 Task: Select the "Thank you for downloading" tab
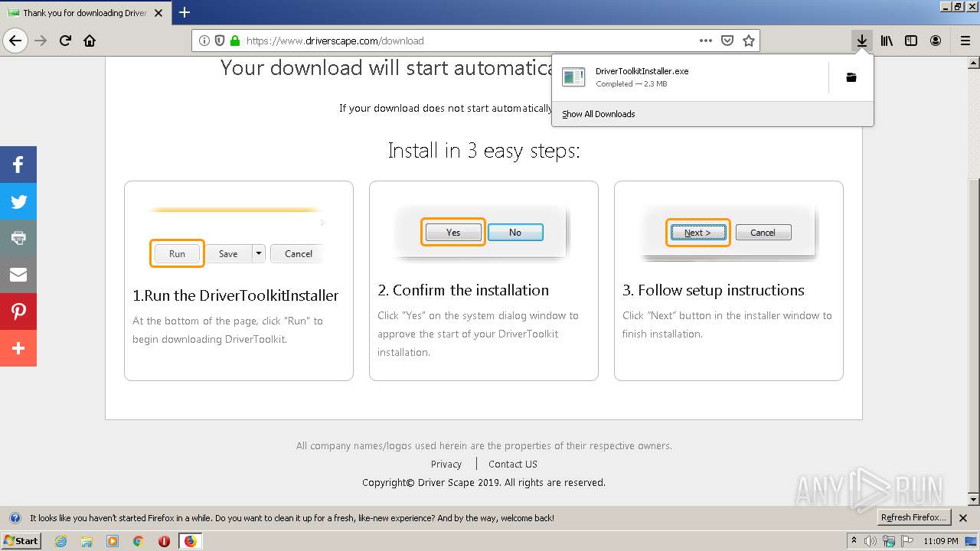(x=85, y=13)
